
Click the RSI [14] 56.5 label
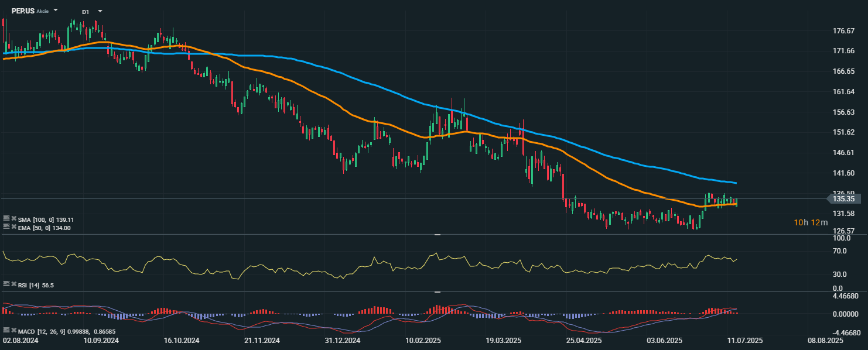click(x=36, y=285)
